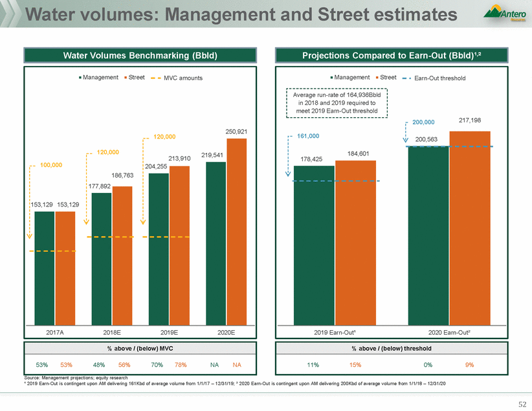Click the 2017A Management bar labeled 153,129
Screen dimensions: 532x411
pyautogui.click(x=44, y=267)
